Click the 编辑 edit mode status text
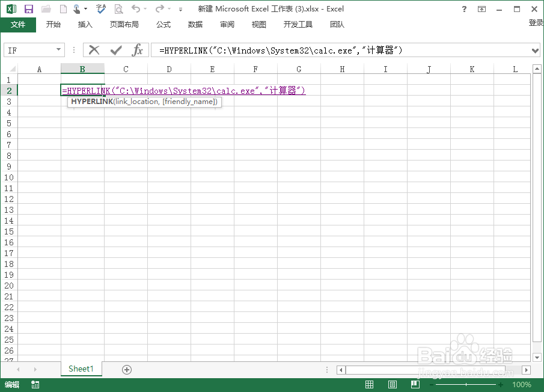The height and width of the screenshot is (392, 544). click(x=12, y=384)
